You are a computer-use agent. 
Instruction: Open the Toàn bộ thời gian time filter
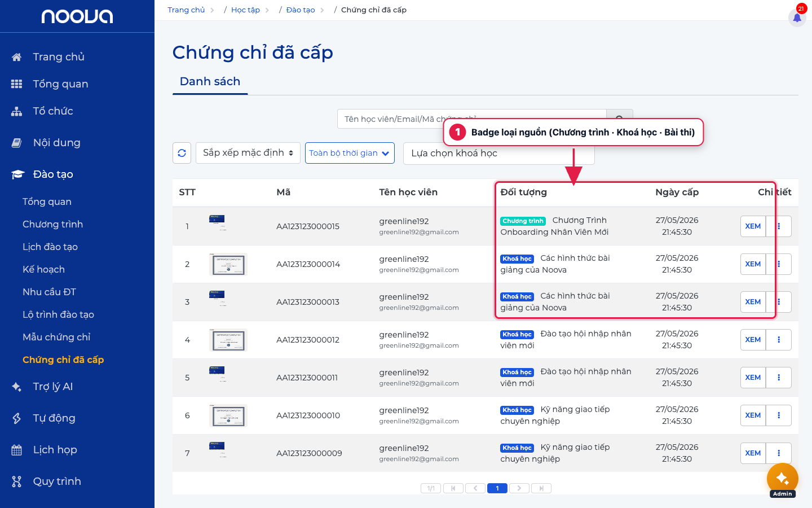tap(350, 153)
